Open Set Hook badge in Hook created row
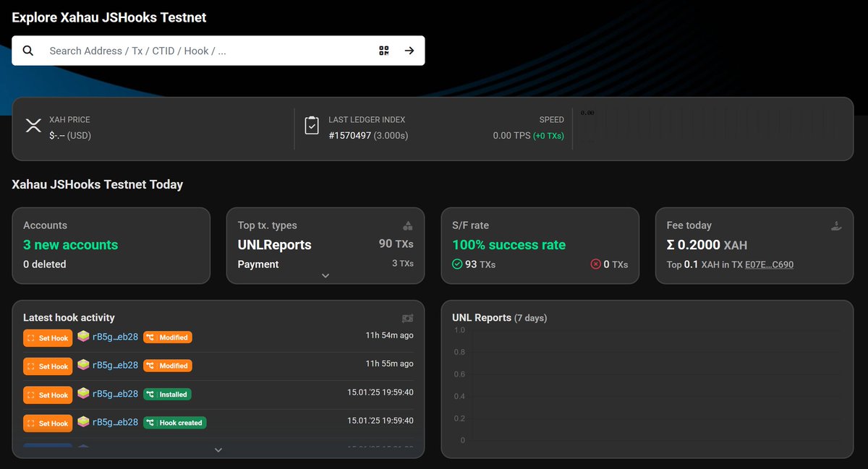Screen dimensions: 868x469 coord(48,423)
